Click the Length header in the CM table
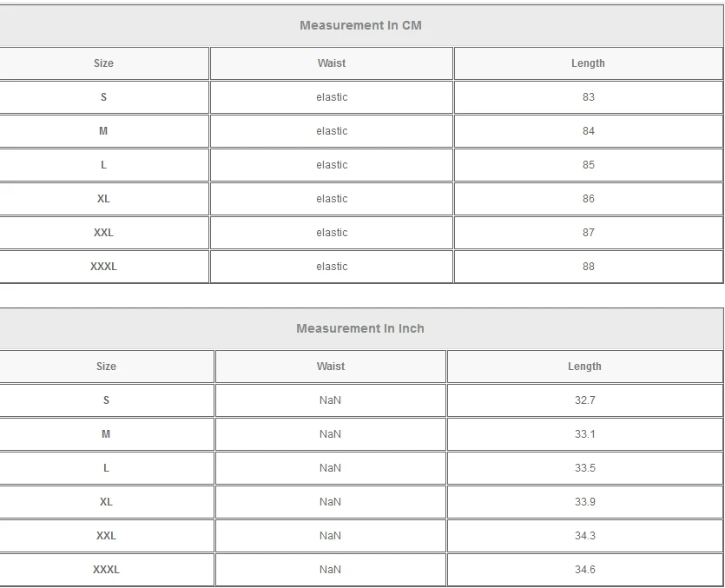Image resolution: width=725 pixels, height=588 pixels. coord(588,63)
